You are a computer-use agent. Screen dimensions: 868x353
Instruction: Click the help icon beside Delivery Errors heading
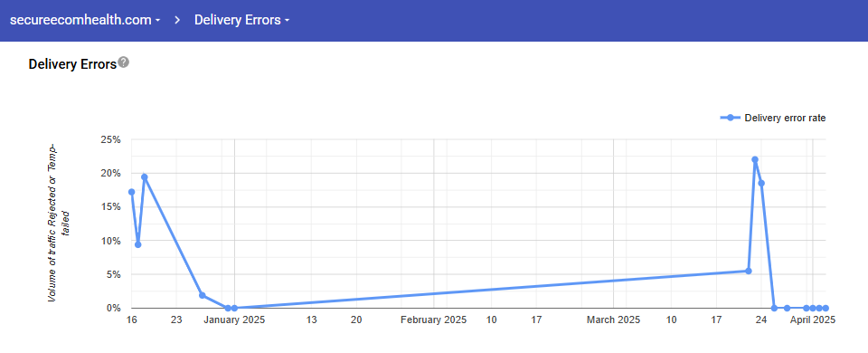pos(124,62)
